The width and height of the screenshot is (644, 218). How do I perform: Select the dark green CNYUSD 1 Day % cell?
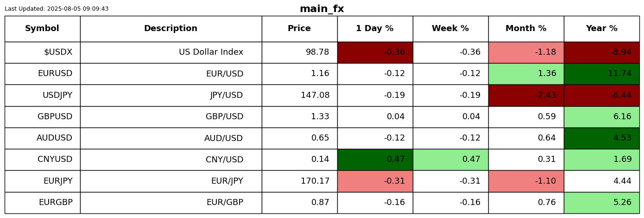375,160
